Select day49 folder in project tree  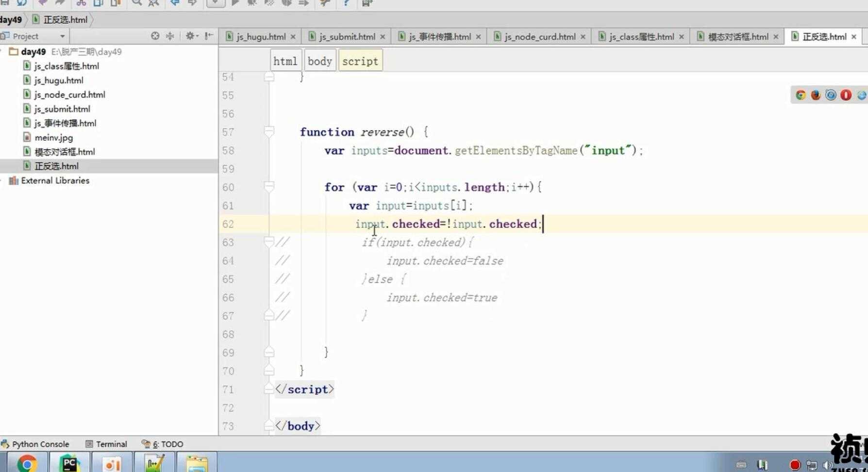[33, 51]
